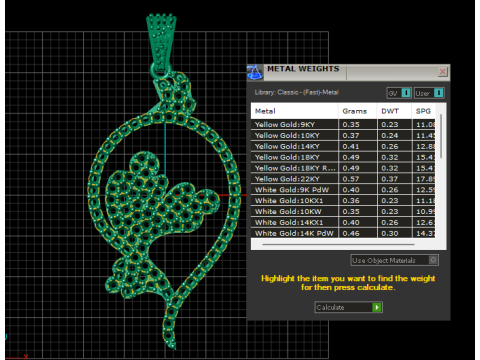The width and height of the screenshot is (480, 360).
Task: Toggle Use Object Materials option
Action: [395, 260]
